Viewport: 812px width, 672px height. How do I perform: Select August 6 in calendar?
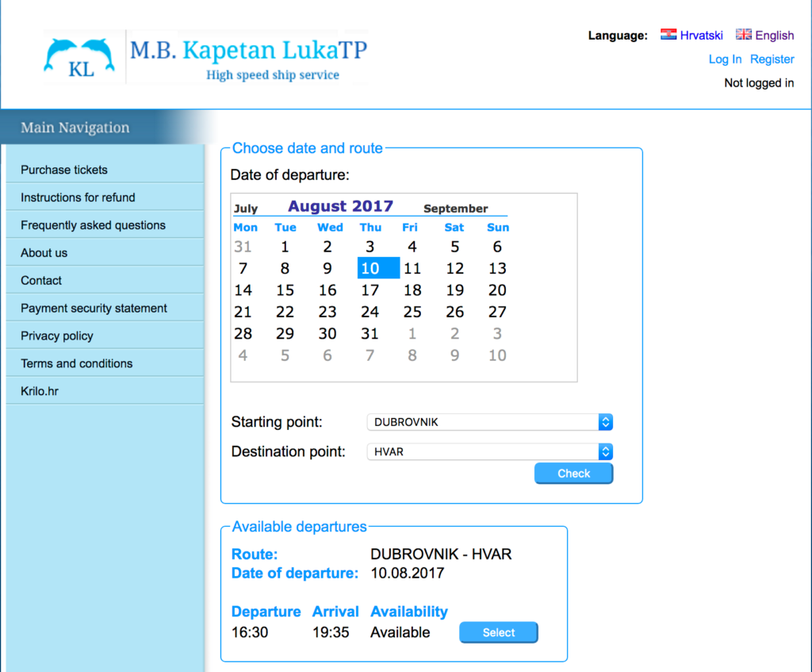[x=497, y=247]
